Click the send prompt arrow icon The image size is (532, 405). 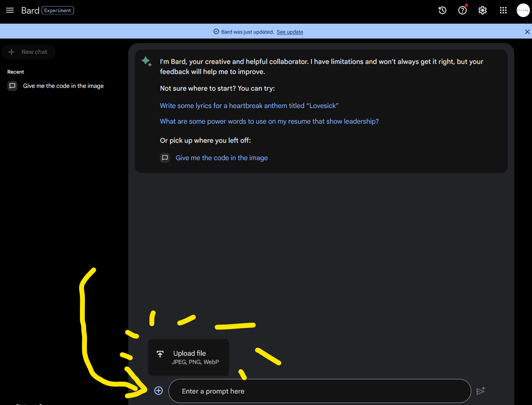pyautogui.click(x=481, y=391)
